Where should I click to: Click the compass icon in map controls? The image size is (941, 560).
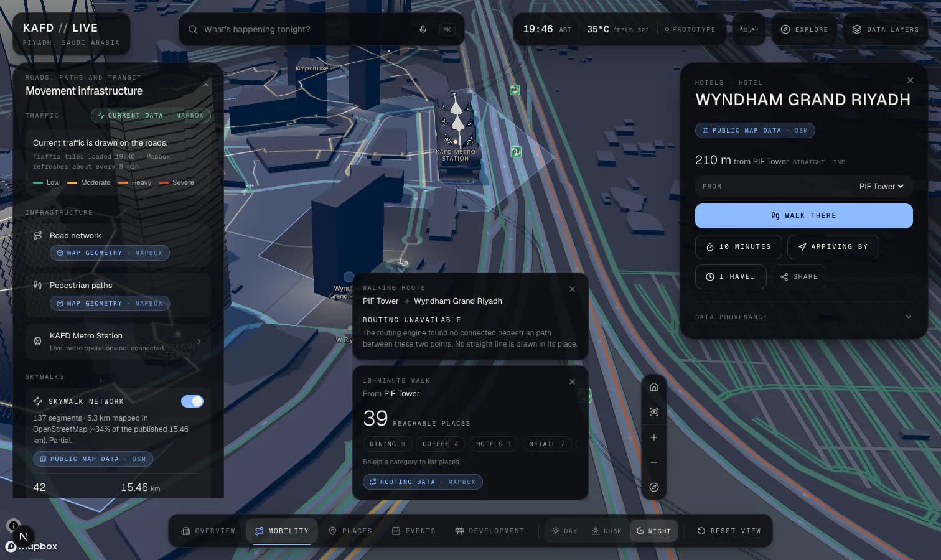[654, 487]
